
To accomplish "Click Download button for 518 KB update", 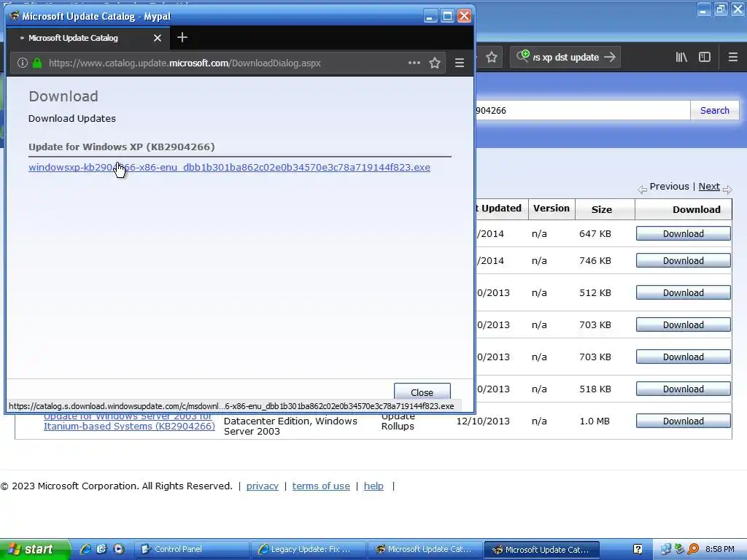I will click(x=683, y=389).
